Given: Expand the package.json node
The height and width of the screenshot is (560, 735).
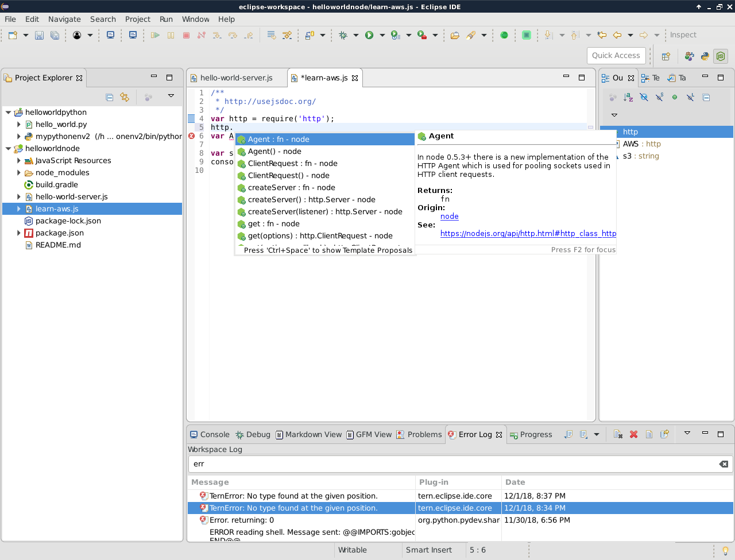Looking at the screenshot, I should pos(18,233).
